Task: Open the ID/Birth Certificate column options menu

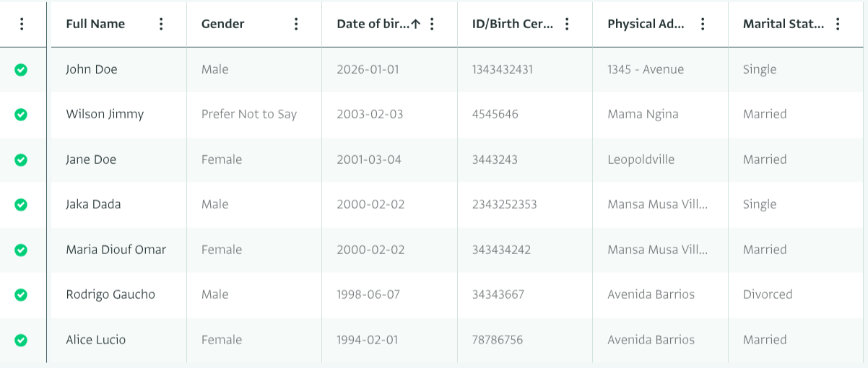Action: [x=567, y=24]
